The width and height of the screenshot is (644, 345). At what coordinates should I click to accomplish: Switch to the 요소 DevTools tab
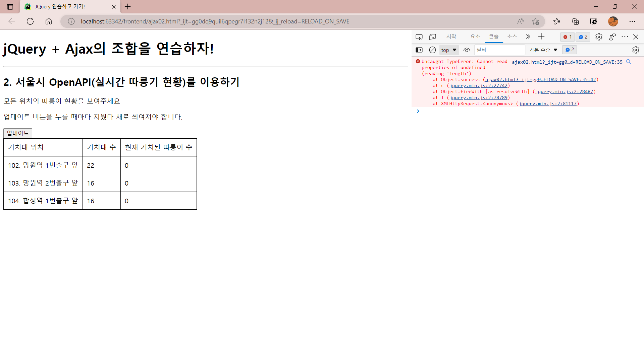tap(475, 37)
